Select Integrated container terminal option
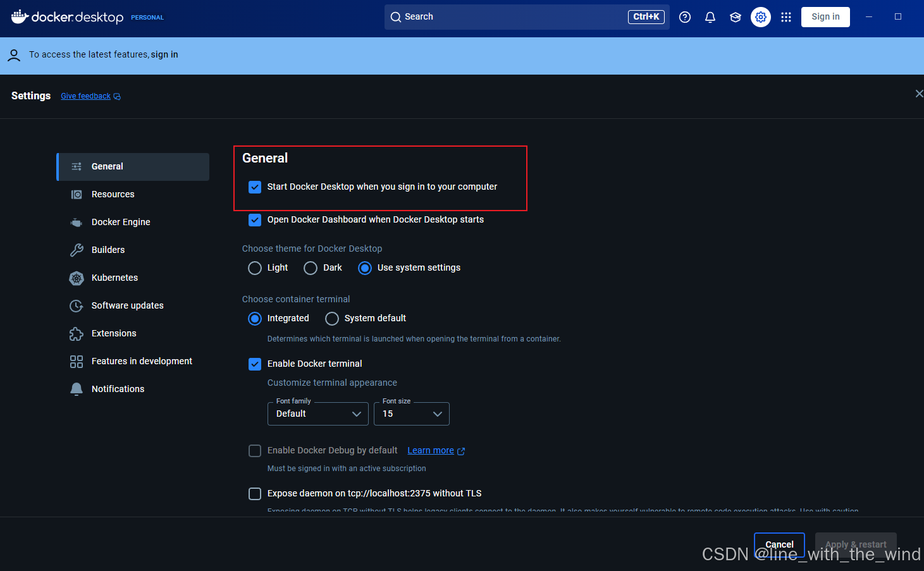The image size is (924, 571). coord(255,319)
